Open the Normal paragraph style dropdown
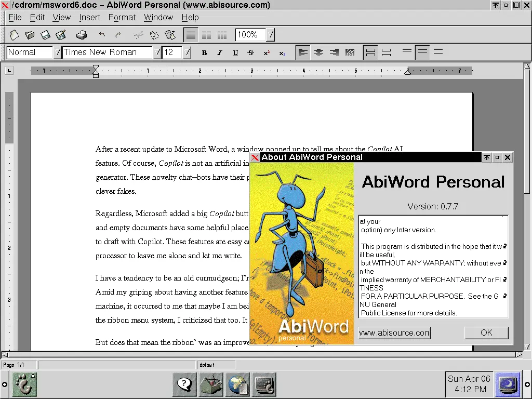 coord(57,52)
